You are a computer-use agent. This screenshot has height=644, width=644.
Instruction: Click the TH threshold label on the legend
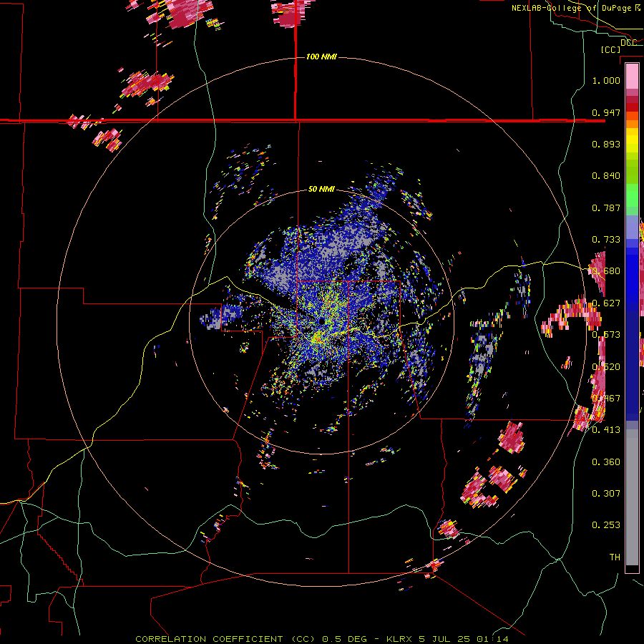click(615, 557)
